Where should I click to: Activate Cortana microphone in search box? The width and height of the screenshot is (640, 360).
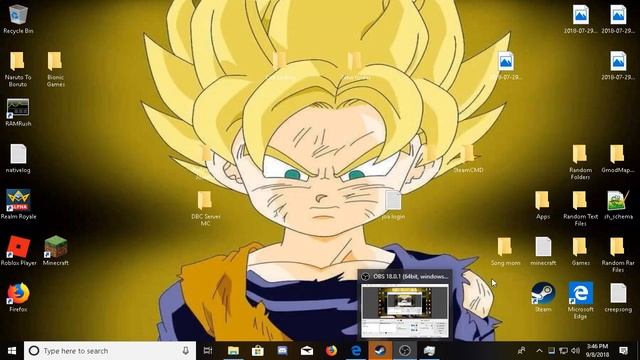click(185, 351)
